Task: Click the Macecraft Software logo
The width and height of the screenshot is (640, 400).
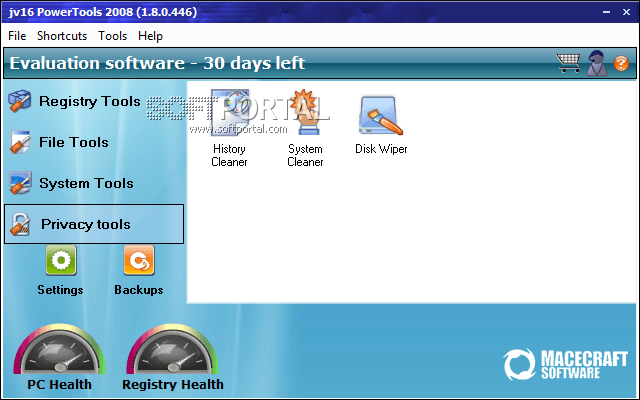Action: pos(565,364)
